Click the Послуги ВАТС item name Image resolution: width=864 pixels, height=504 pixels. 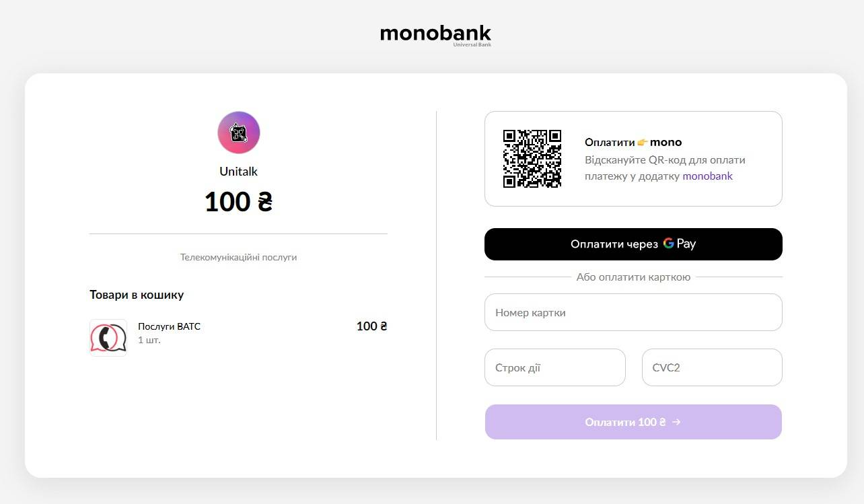(169, 326)
